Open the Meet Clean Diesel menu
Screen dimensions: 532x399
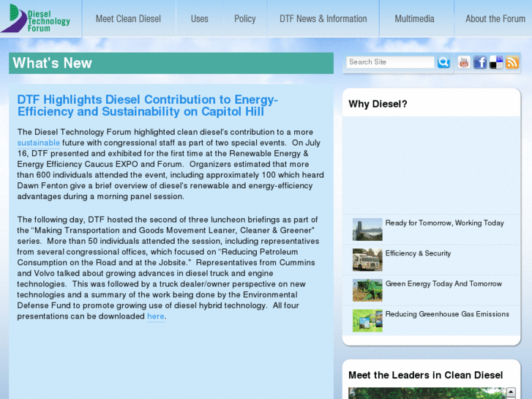pyautogui.click(x=128, y=19)
